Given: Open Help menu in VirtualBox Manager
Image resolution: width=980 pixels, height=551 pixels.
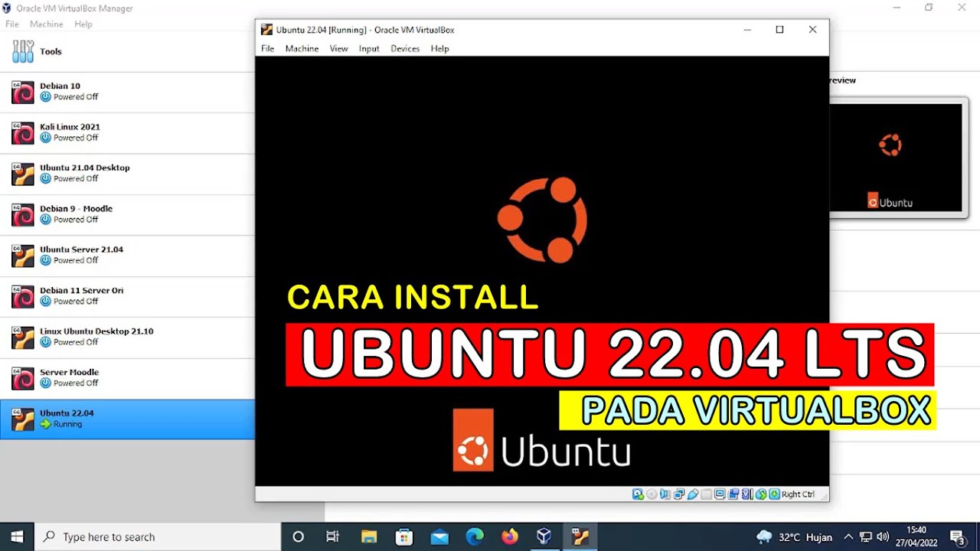Looking at the screenshot, I should click(x=83, y=24).
